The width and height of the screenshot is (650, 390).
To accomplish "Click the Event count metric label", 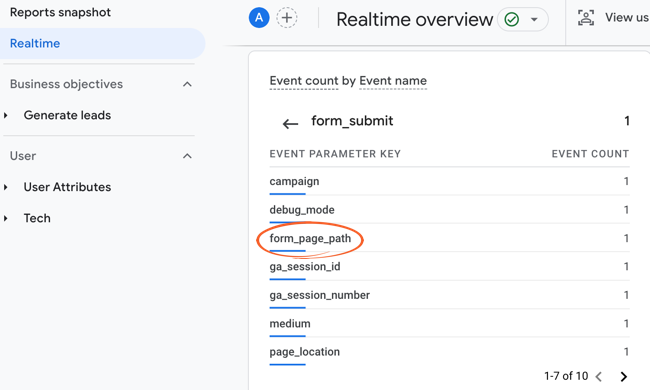I will [x=304, y=81].
